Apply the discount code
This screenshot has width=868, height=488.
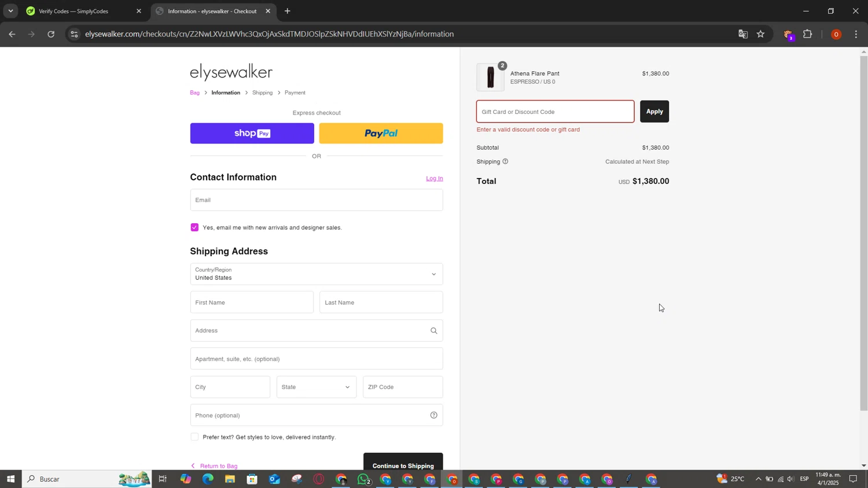tap(654, 112)
